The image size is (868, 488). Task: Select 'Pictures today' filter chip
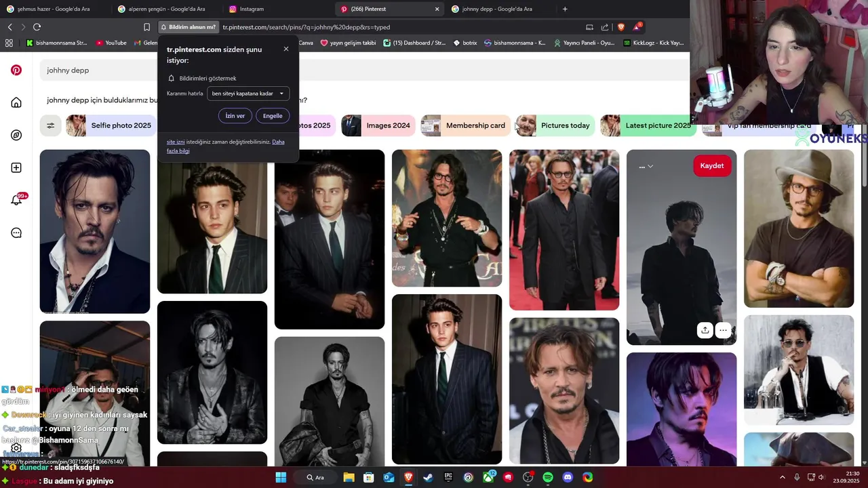(555, 125)
